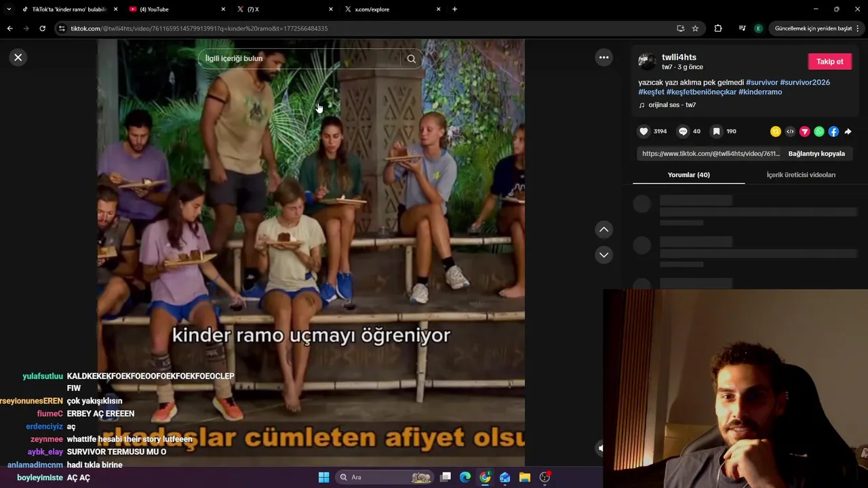Open Chrome from the taskbar
Viewport: 868px width, 488px height.
pos(485,477)
